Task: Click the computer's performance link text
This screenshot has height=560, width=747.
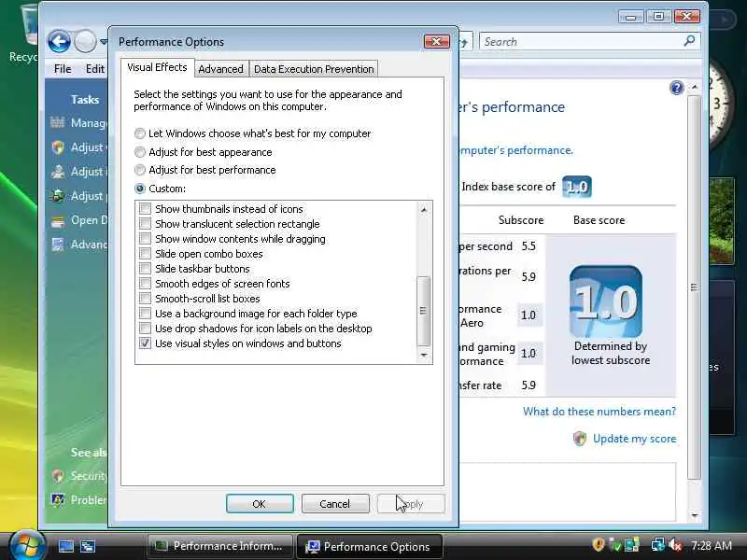Action: click(x=516, y=150)
